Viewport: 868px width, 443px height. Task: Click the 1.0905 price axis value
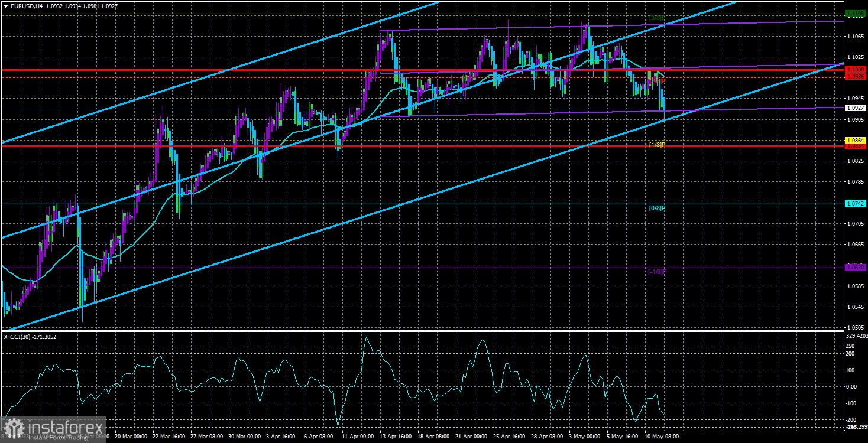[x=856, y=120]
